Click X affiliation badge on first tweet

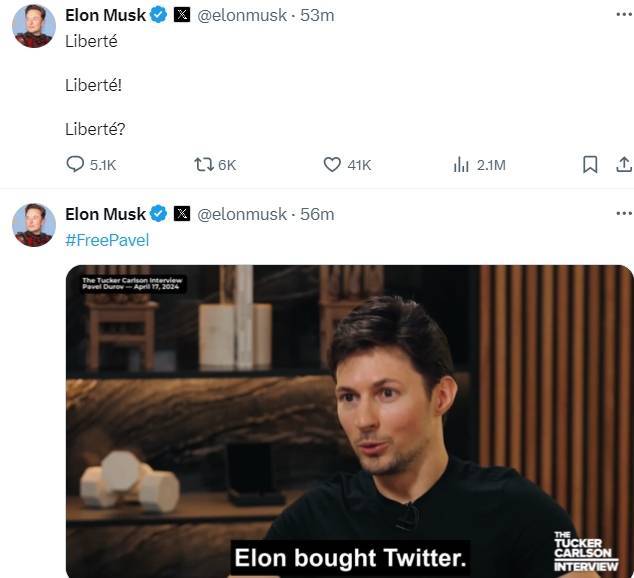[x=182, y=15]
